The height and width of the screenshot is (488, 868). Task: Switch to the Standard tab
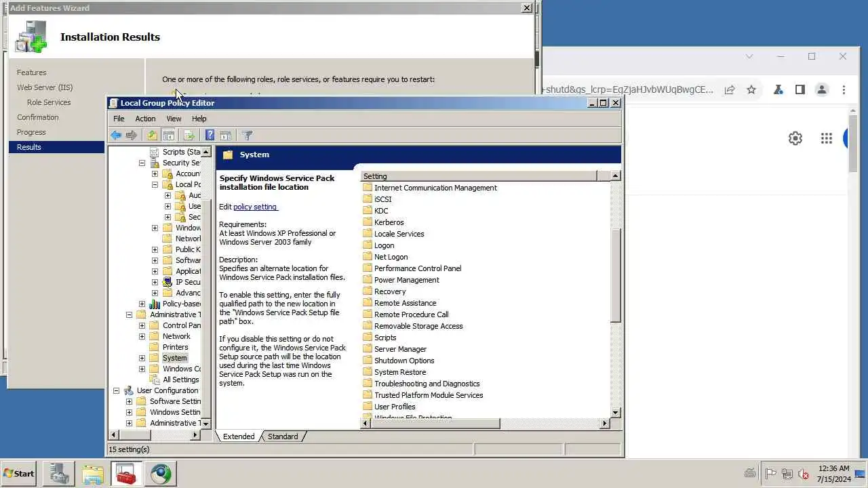click(x=283, y=436)
